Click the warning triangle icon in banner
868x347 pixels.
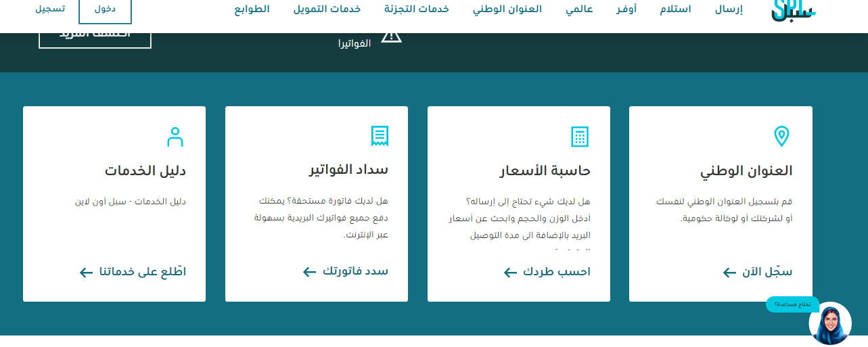tap(391, 35)
